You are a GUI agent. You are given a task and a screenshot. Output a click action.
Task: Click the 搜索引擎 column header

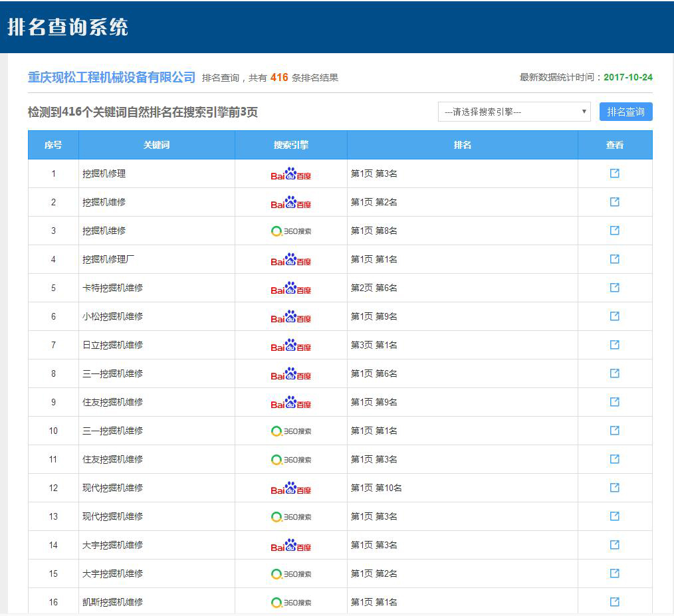[291, 145]
